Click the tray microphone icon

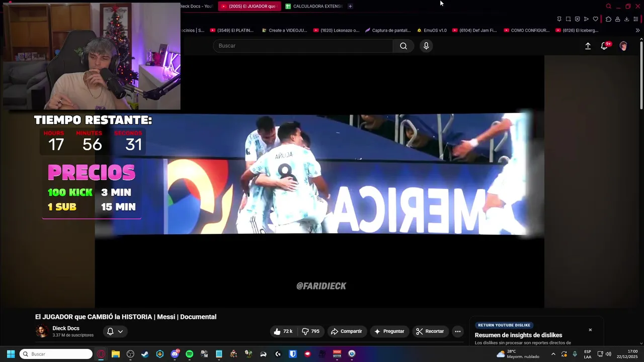click(575, 354)
